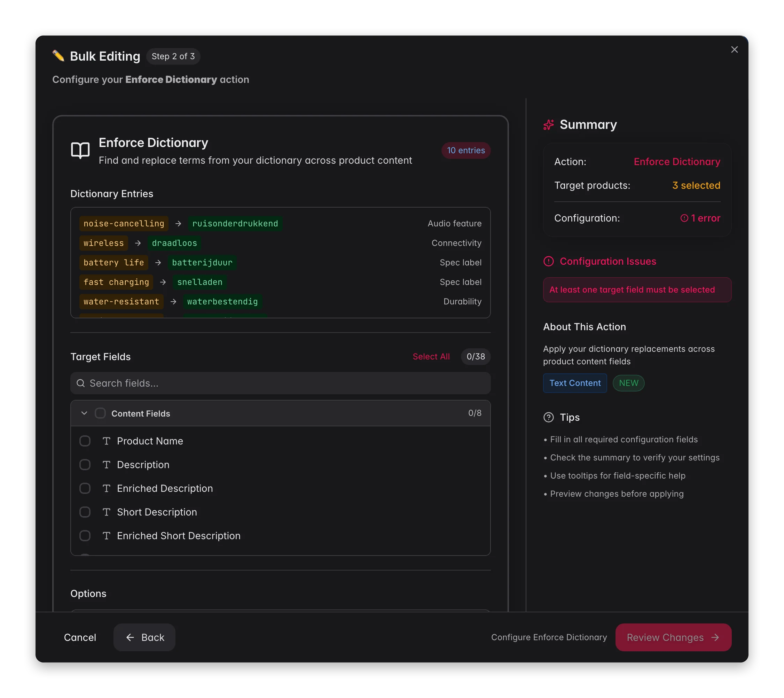784x698 pixels.
Task: Click the text icon beside Short Description
Action: pyautogui.click(x=107, y=512)
